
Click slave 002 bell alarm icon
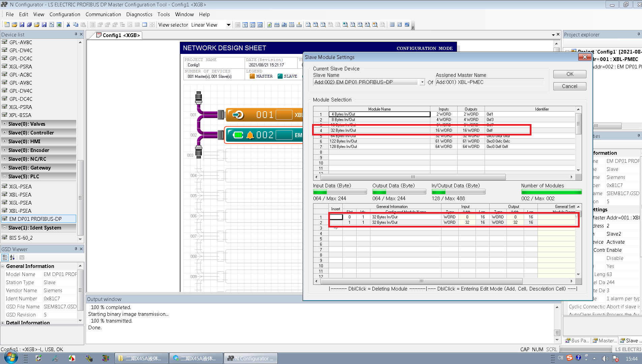(x=250, y=135)
